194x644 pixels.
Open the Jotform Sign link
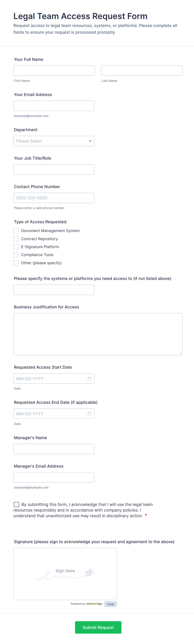point(94,604)
